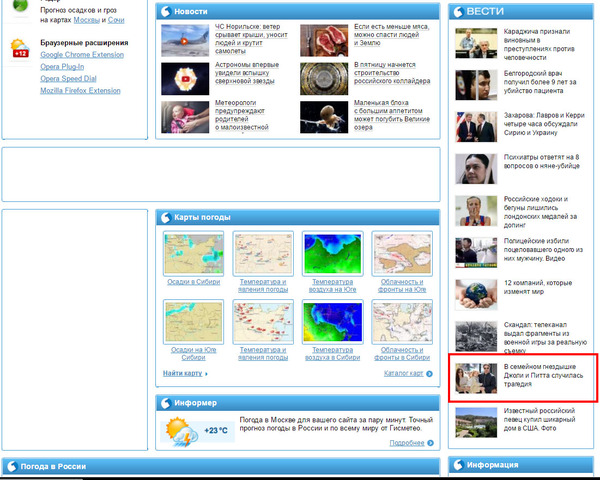Read ЧС Норильске wind news headline
Viewport: 600px width, 480px height.
point(251,39)
